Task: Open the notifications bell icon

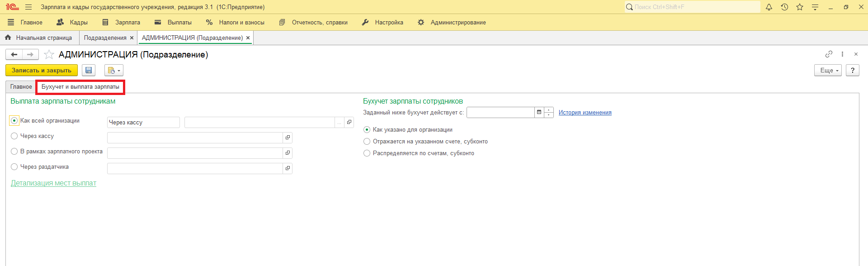Action: click(x=769, y=7)
